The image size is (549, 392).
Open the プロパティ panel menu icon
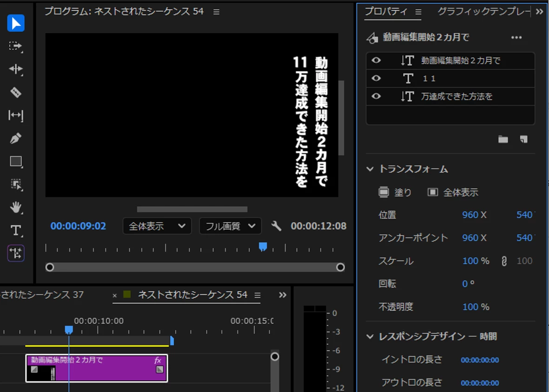pyautogui.click(x=418, y=12)
